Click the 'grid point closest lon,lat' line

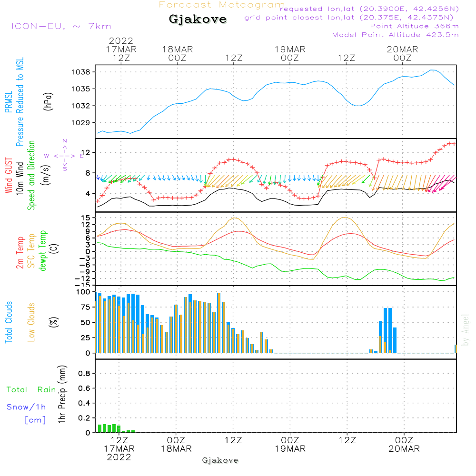[349, 17]
